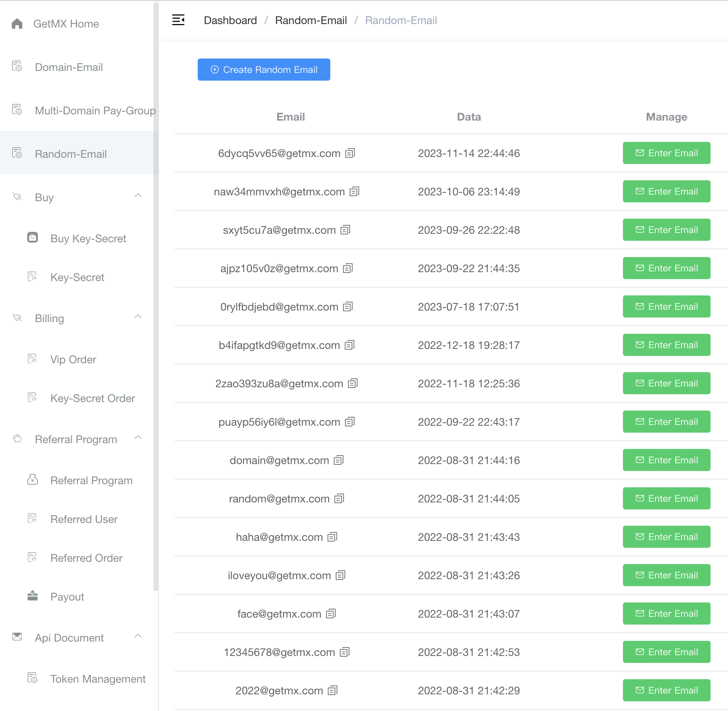The height and width of the screenshot is (711, 728).
Task: Copy the iloveyou@getmx.com address
Action: point(340,575)
